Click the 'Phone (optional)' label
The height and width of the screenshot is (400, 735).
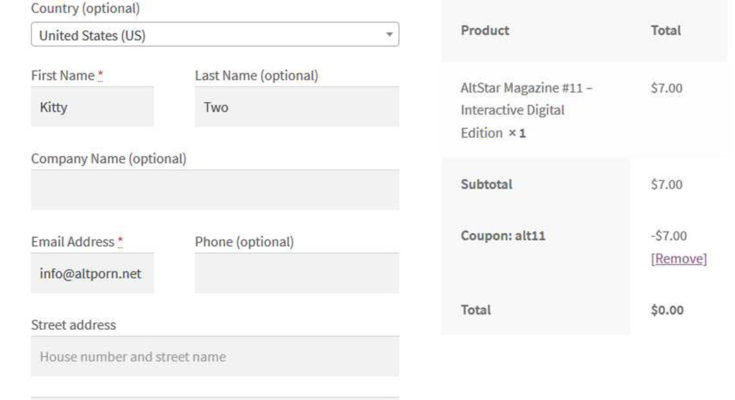tap(244, 242)
